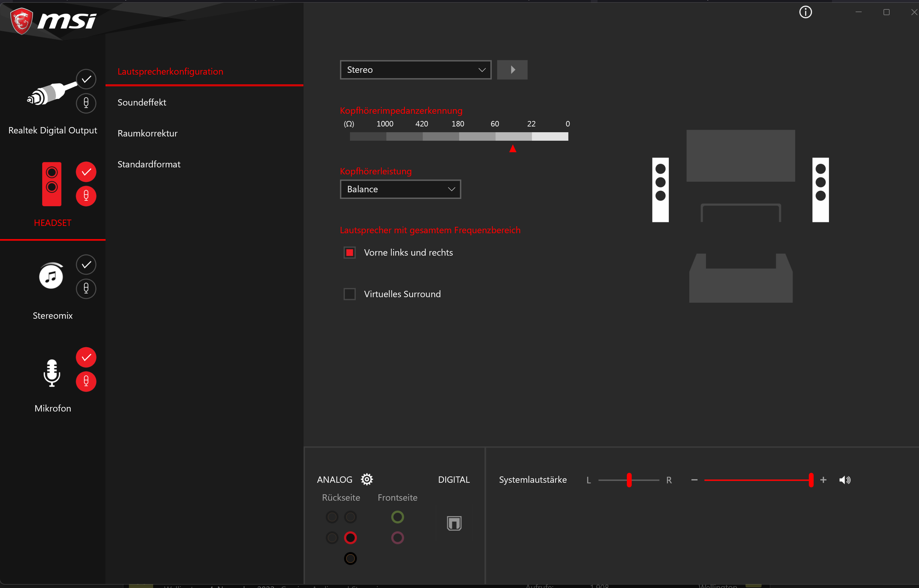
Task: Enable Virtuelles Surround checkbox
Action: (349, 294)
